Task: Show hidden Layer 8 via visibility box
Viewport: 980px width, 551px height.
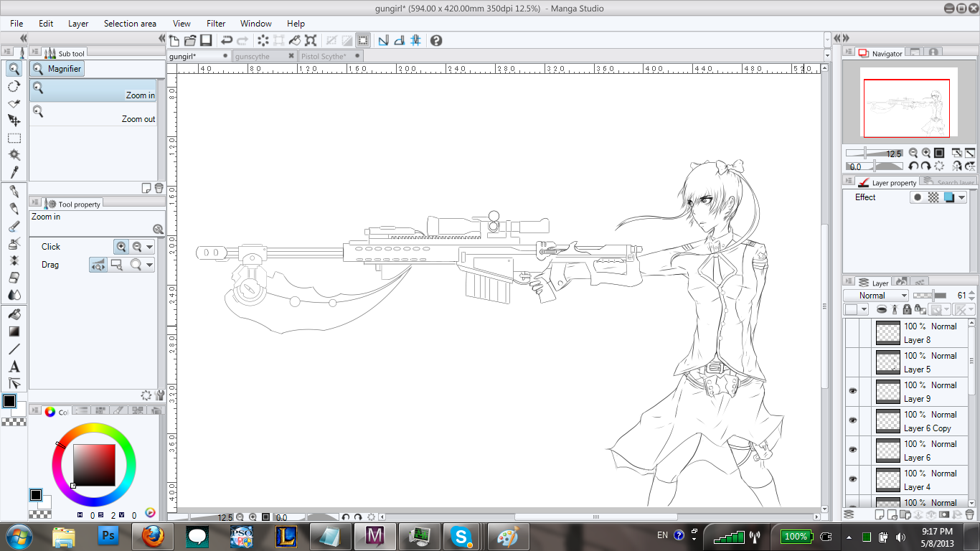Action: coord(853,333)
